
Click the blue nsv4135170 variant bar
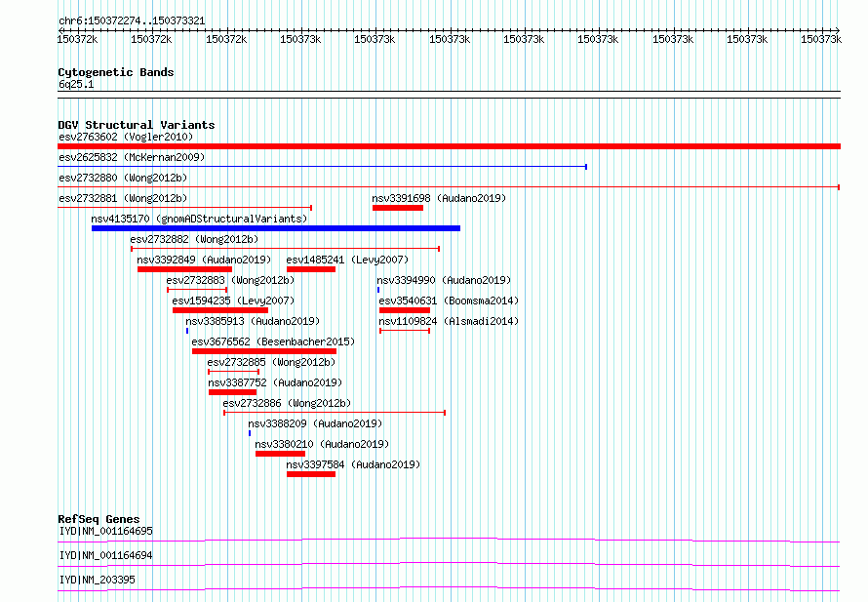point(276,228)
